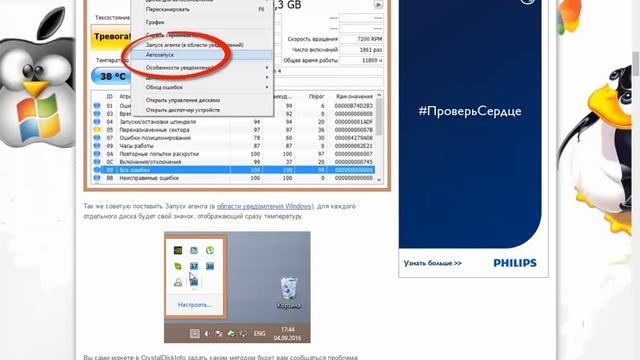Click the Порог column header
Screen dimensions: 640x360
[316, 97]
